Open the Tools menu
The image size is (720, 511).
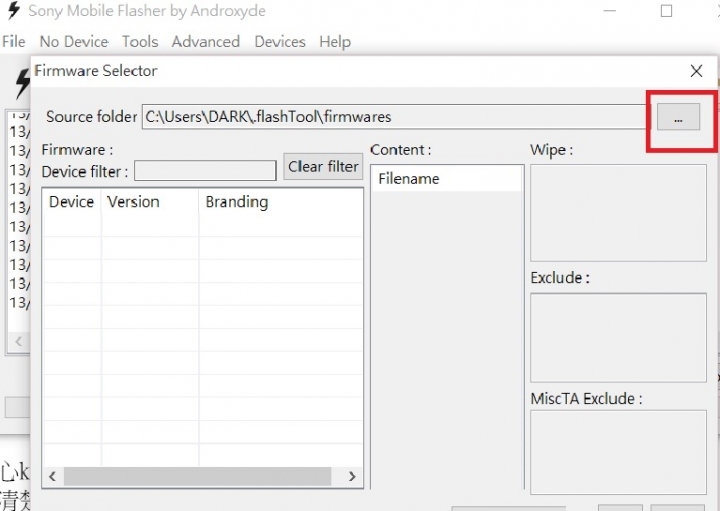click(140, 42)
